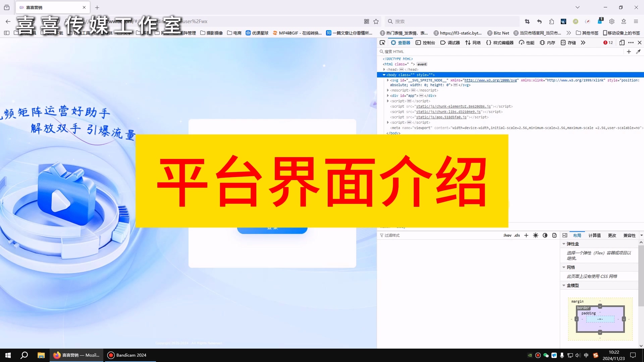Click the layout panel scrollbar
Viewport: 644px width, 362px height.
click(x=641, y=276)
